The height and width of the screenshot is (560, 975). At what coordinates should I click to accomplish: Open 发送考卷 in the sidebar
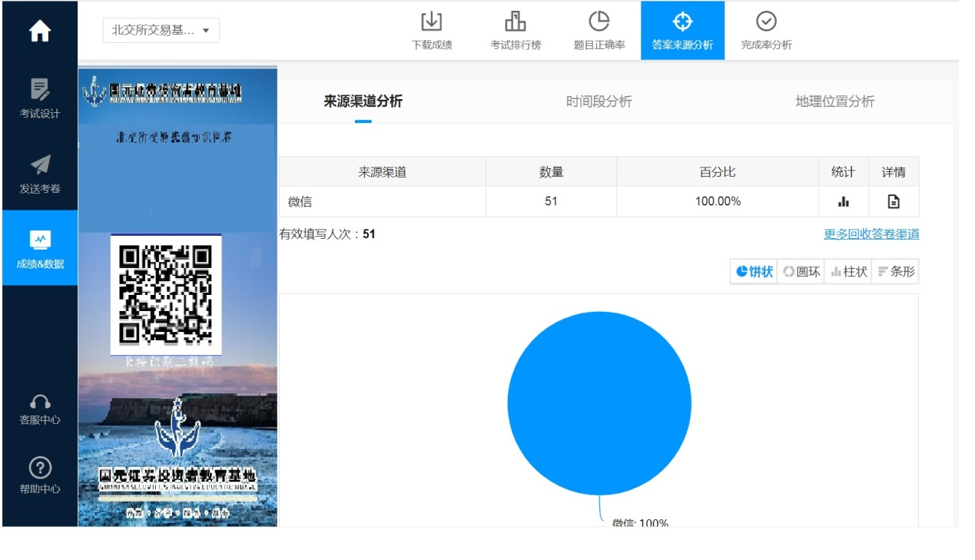coord(40,174)
